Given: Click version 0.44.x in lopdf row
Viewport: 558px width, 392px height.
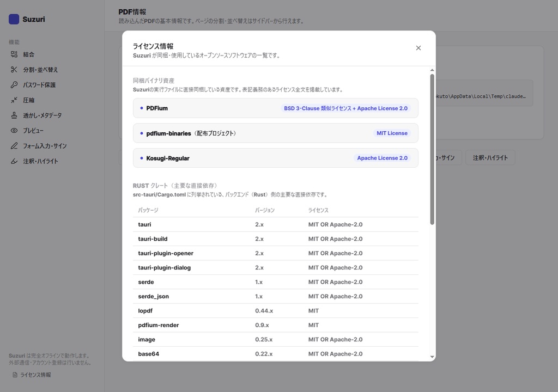Looking at the screenshot, I should [x=264, y=311].
